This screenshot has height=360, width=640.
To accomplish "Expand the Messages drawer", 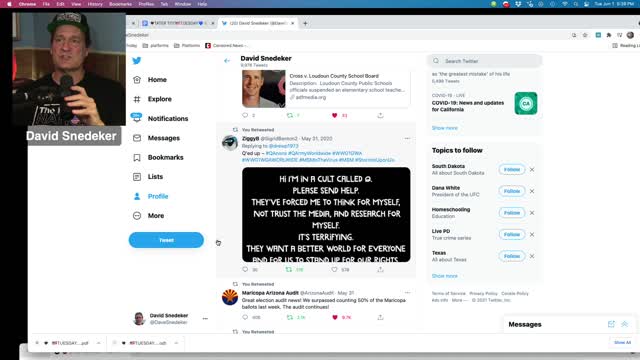I will (624, 324).
